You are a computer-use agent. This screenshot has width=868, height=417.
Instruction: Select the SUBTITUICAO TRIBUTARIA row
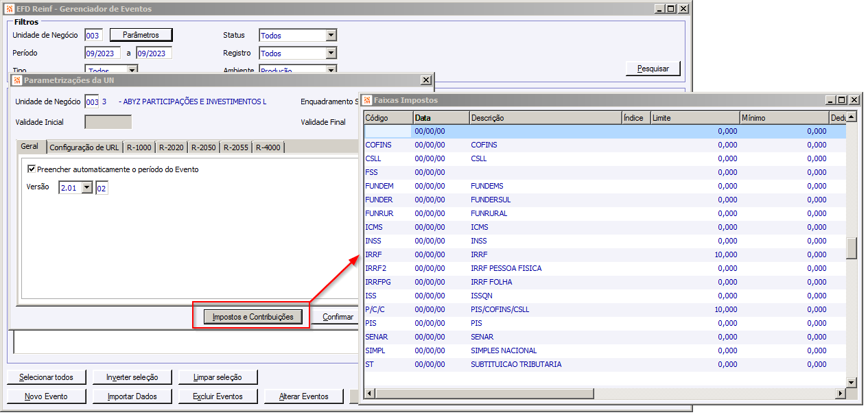click(605, 364)
